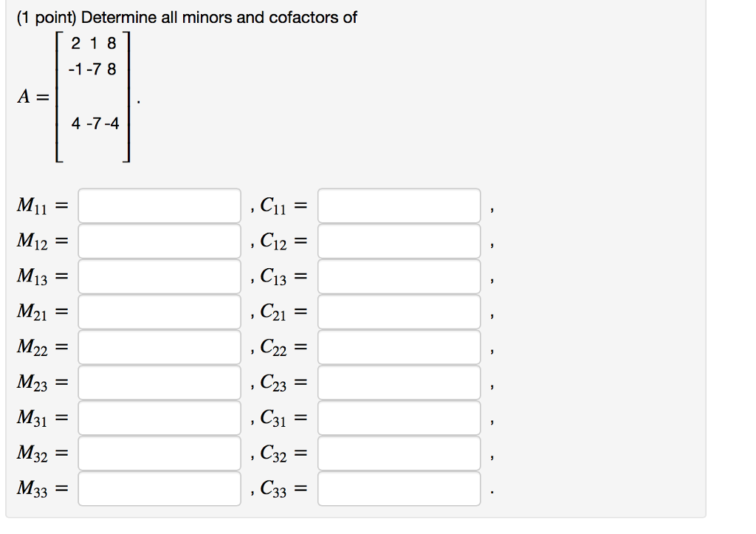756x534 pixels.
Task: Click the C11 cofactor answer field
Action: tap(399, 206)
